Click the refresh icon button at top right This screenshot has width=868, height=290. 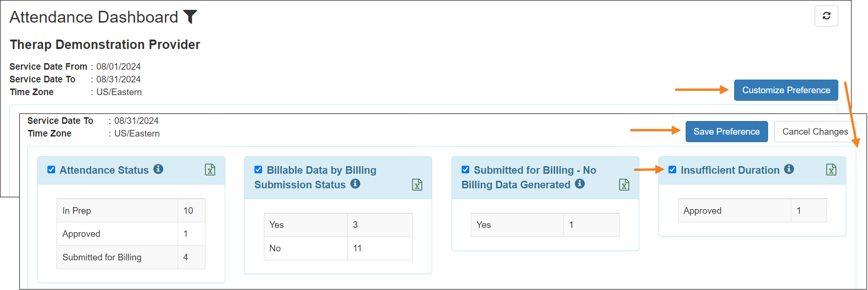click(x=826, y=16)
